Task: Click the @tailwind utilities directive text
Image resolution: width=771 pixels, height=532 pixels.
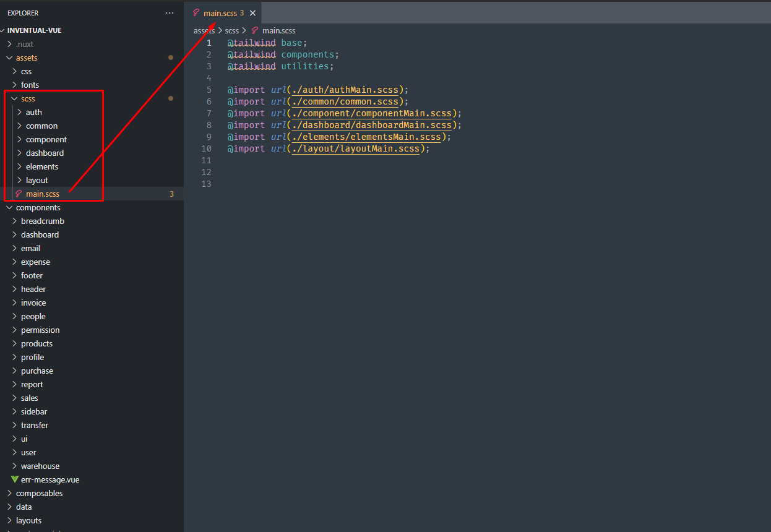Action: tap(280, 66)
